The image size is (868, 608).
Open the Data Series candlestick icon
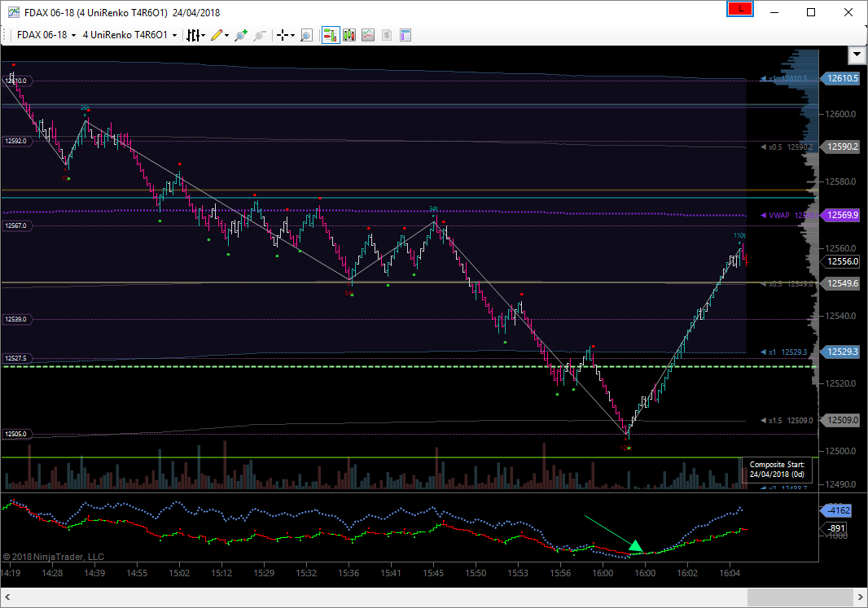(x=349, y=36)
